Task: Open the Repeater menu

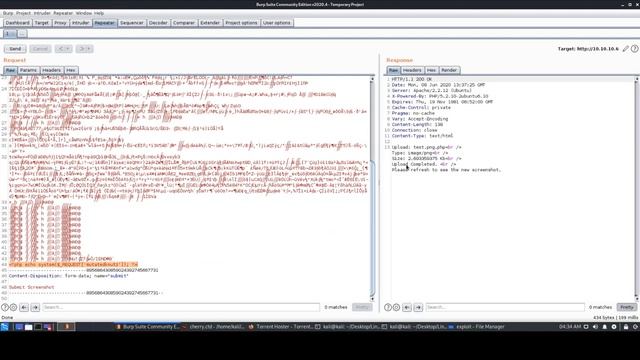Action: 63,13
